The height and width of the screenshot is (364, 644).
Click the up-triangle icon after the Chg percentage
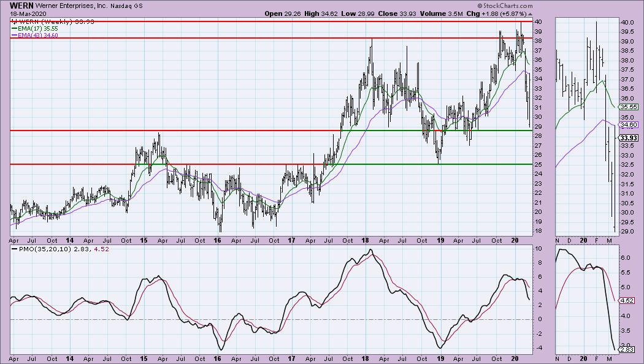click(530, 14)
